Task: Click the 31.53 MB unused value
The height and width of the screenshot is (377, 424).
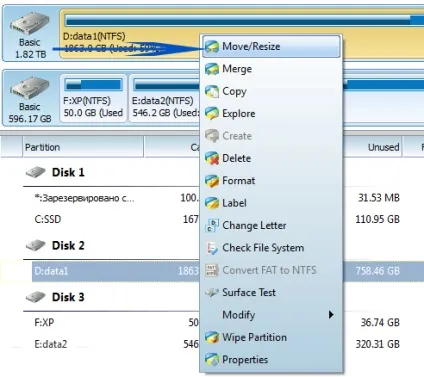Action: coord(379,198)
